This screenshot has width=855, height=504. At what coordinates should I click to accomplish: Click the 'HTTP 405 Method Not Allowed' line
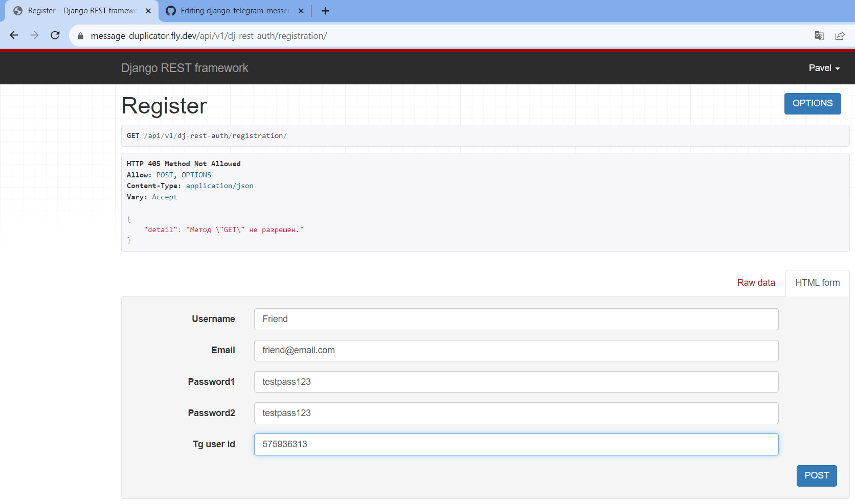[x=184, y=164]
